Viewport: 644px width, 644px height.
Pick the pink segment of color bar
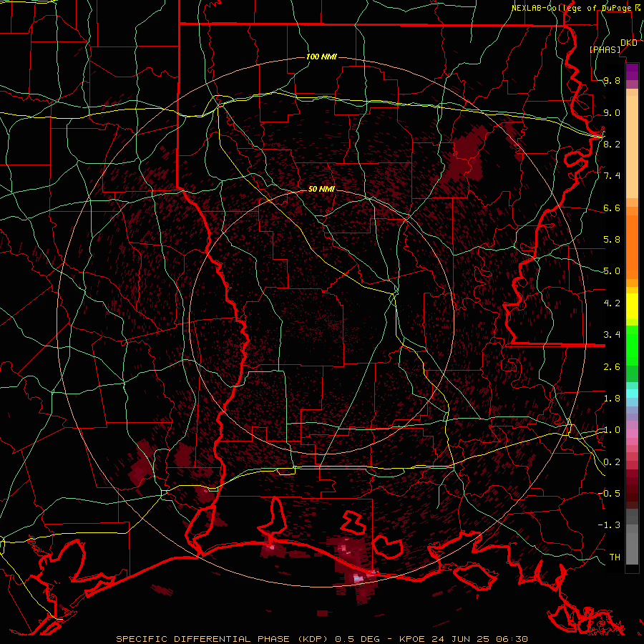pos(632,434)
